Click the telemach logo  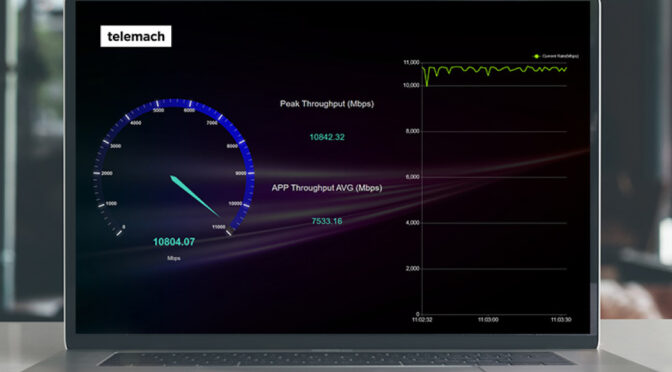pyautogui.click(x=136, y=36)
